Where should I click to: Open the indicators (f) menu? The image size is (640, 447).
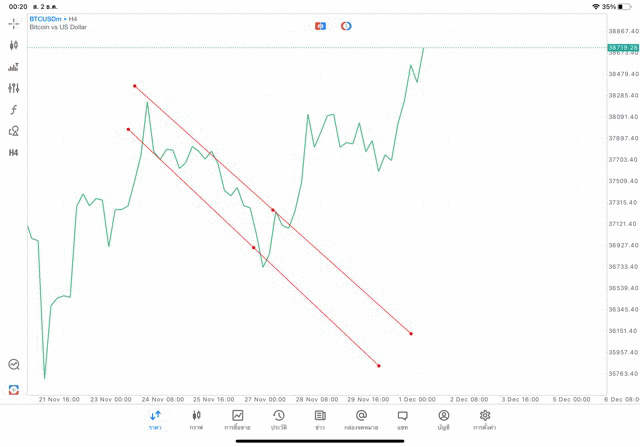coord(14,110)
